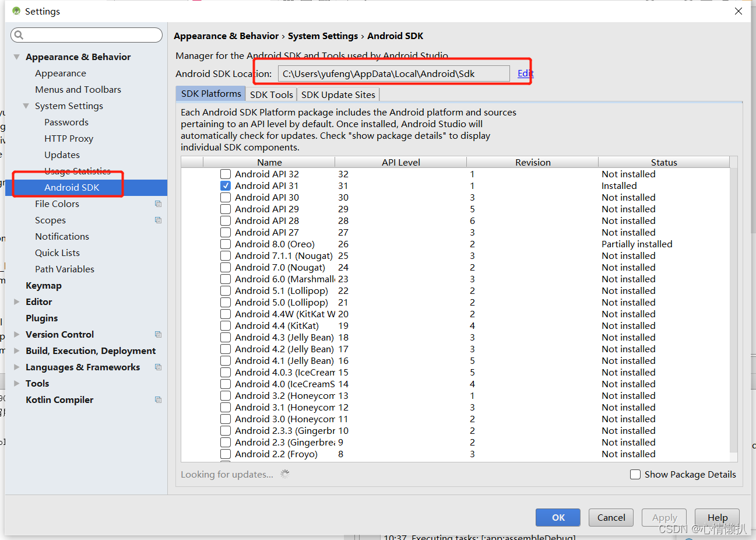Check the Android 7.1.1 (Nougat) checkbox
The height and width of the screenshot is (540, 756).
pyautogui.click(x=226, y=255)
